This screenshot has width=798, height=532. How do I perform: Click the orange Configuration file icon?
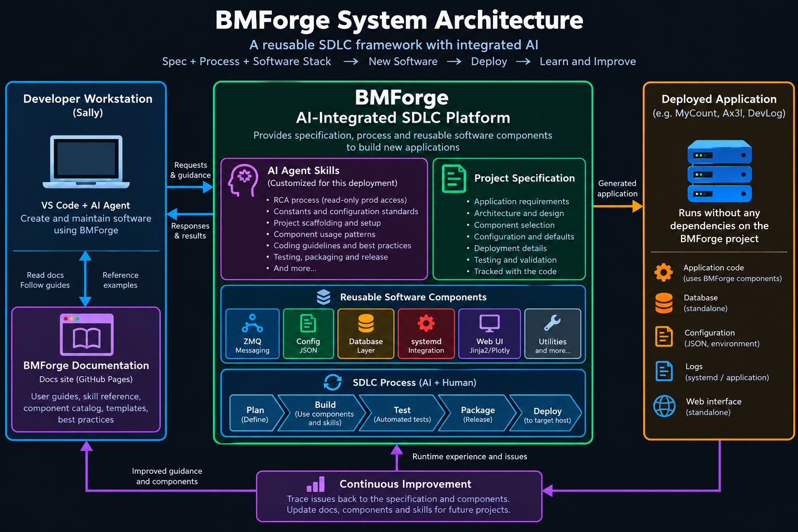pyautogui.click(x=663, y=337)
